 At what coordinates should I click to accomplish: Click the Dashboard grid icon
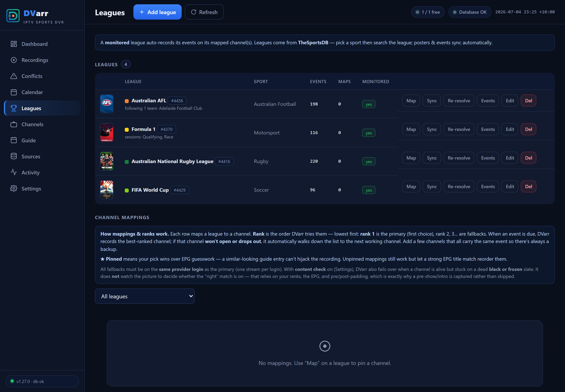coord(14,44)
